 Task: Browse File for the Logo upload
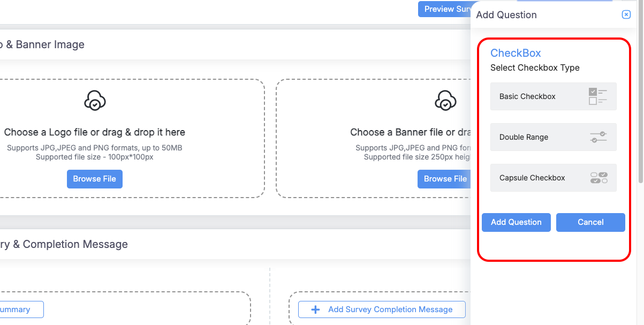(x=95, y=179)
